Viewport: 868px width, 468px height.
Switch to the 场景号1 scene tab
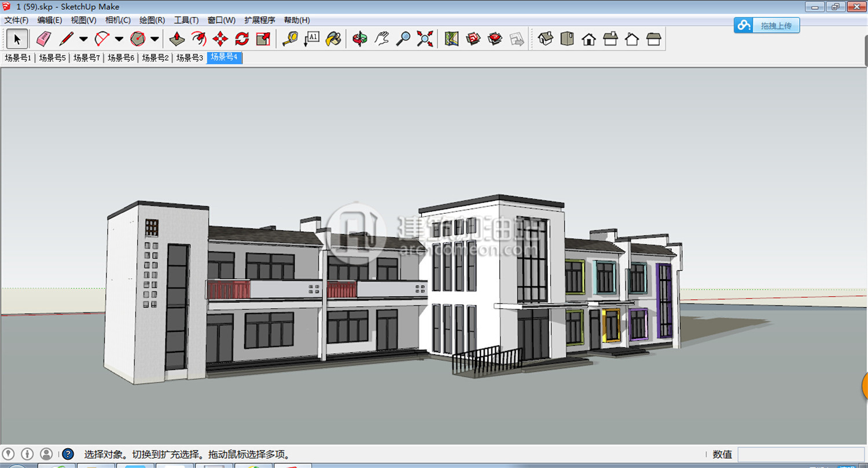(18, 58)
